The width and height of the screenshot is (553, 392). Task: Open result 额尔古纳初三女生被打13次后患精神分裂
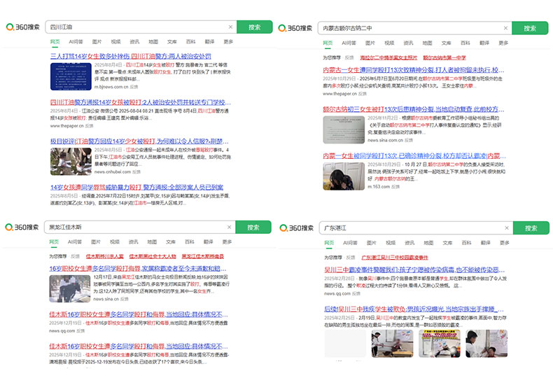pos(413,109)
